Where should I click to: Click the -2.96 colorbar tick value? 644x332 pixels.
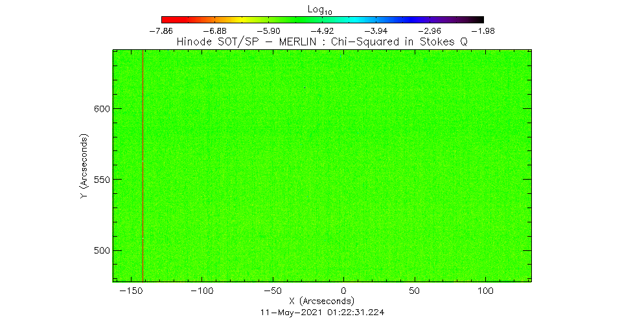[430, 30]
